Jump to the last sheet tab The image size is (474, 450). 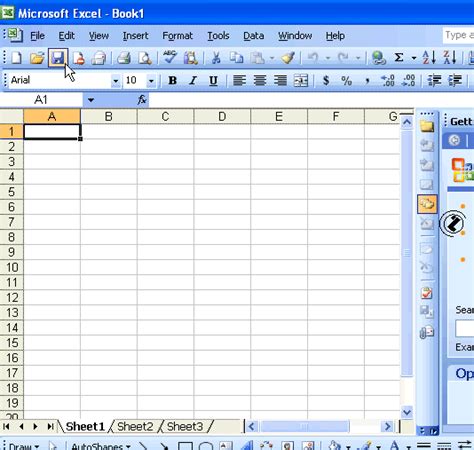point(50,426)
